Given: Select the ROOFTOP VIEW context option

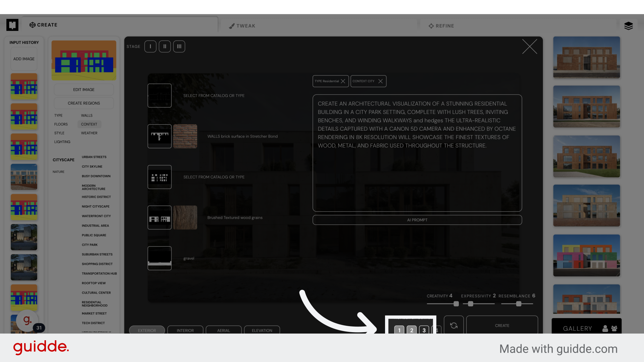Looking at the screenshot, I should click(94, 283).
